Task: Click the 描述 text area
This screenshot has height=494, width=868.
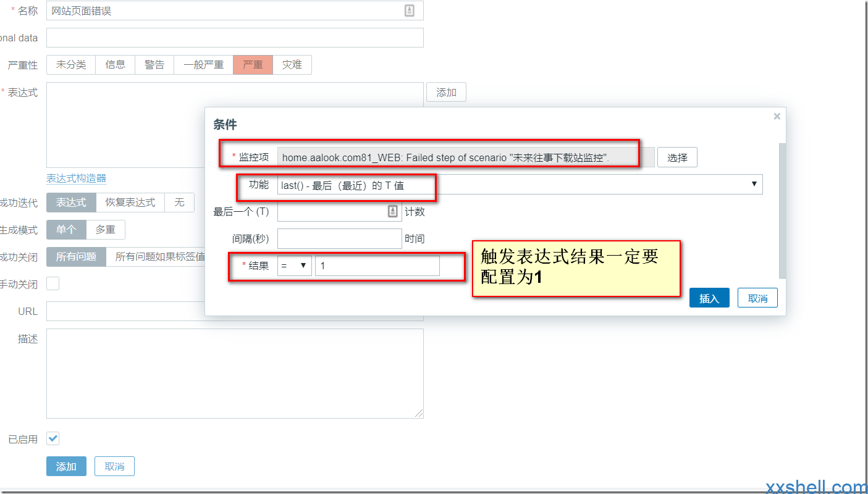Action: pos(235,373)
